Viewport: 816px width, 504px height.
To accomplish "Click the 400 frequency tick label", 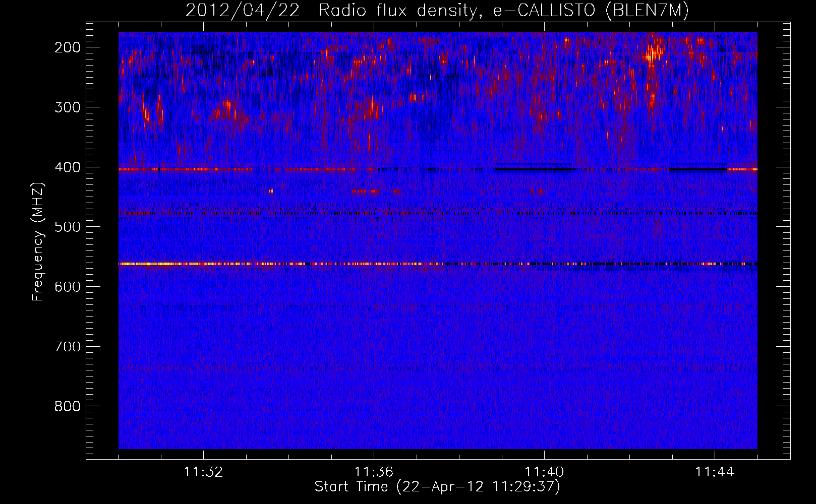I will [68, 167].
